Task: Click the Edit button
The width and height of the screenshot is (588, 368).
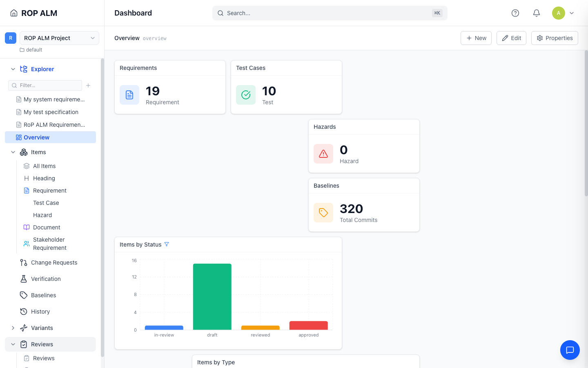Action: [x=511, y=38]
